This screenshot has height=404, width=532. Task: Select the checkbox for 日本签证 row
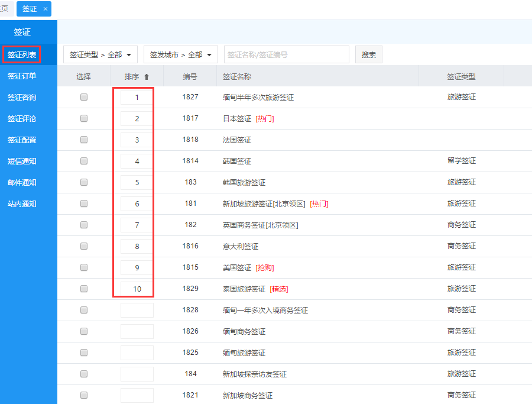coord(84,118)
